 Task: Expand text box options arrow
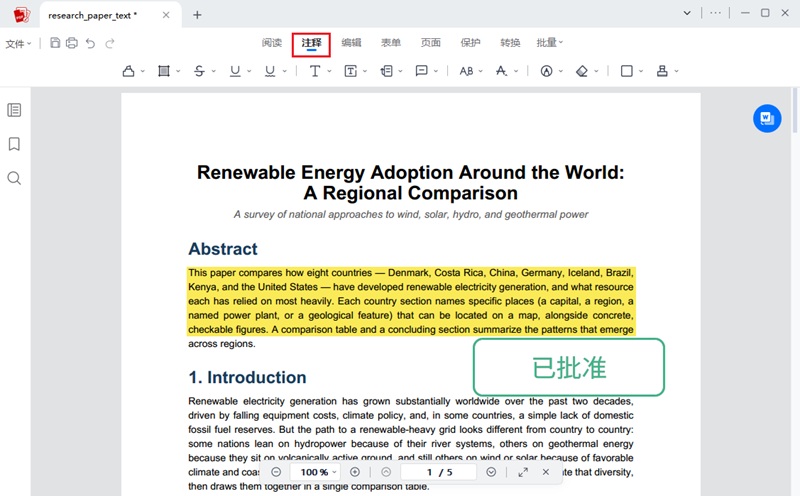(x=365, y=71)
